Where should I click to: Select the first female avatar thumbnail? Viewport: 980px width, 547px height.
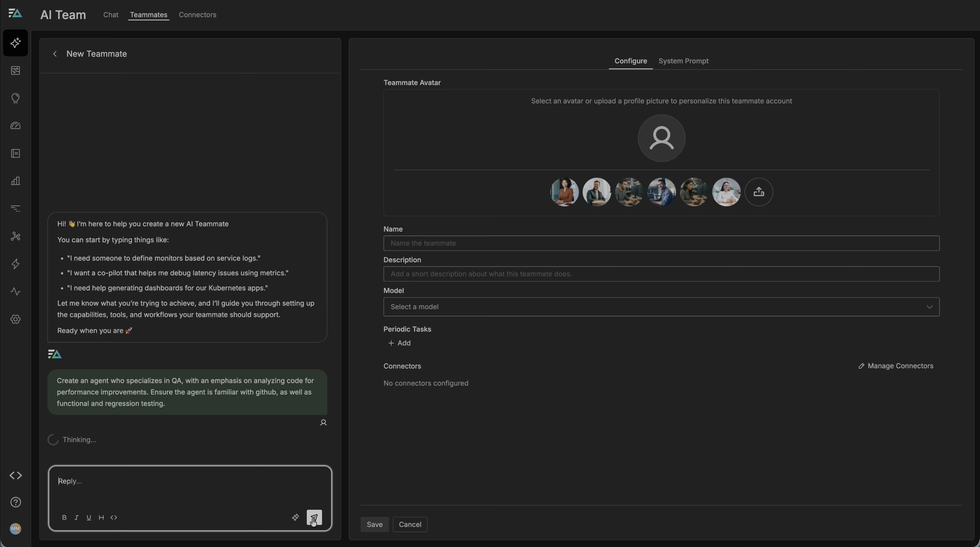(x=564, y=192)
